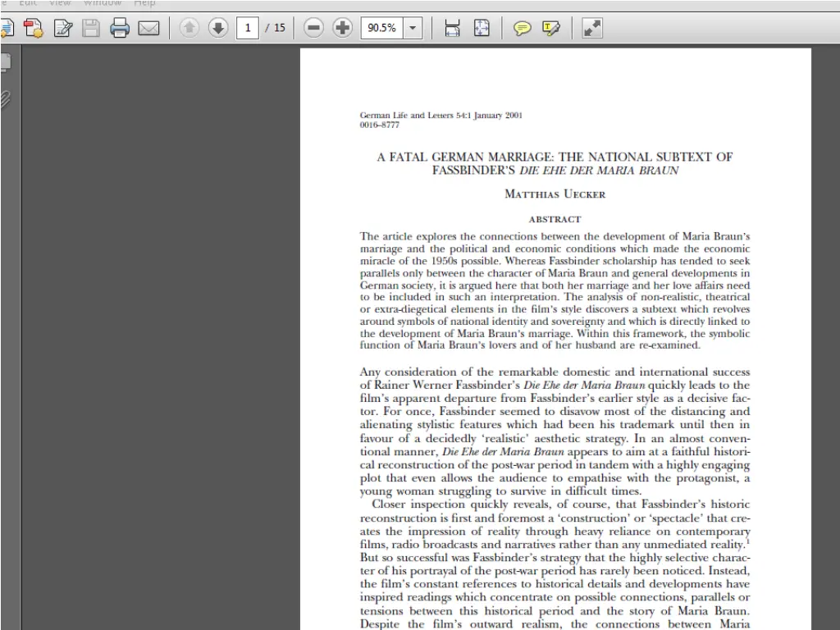
Task: Click the italic title 'DIE EHE DER MARIA BRAUN'
Action: tap(599, 171)
